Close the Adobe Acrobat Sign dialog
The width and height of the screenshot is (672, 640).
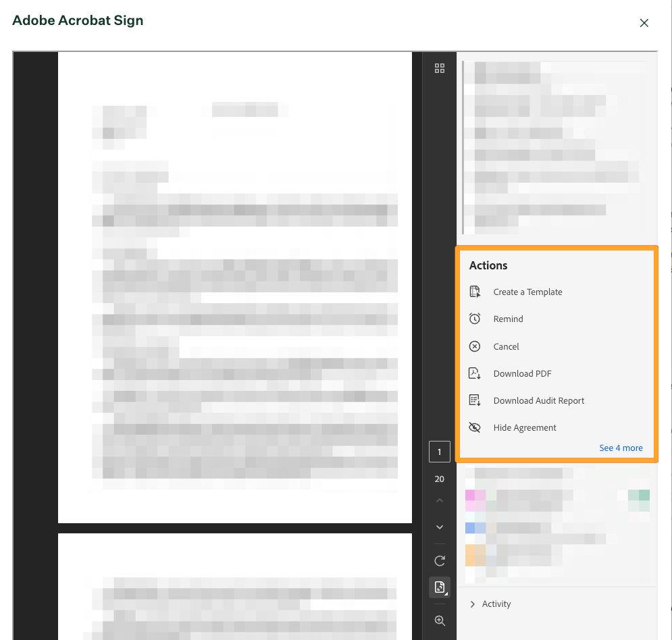click(x=644, y=23)
